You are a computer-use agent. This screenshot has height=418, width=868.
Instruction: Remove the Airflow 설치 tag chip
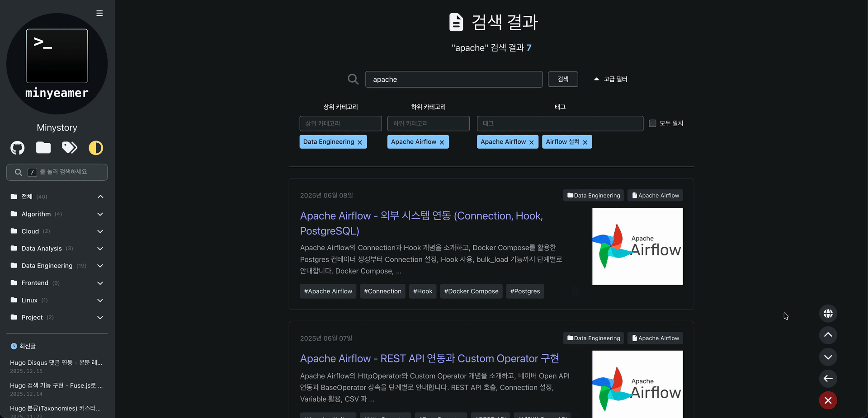585,142
